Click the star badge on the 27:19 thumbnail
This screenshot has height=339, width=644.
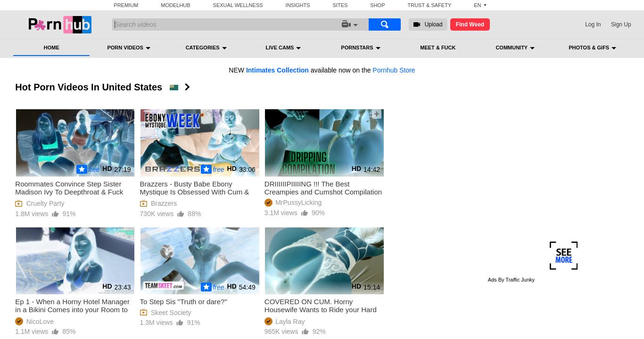click(x=82, y=169)
